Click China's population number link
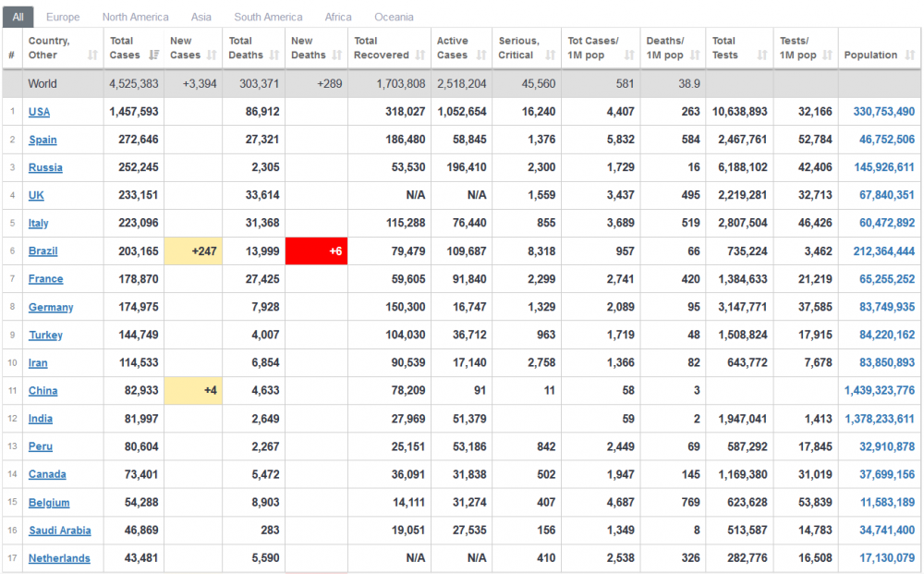The height and width of the screenshot is (574, 924). (x=879, y=391)
